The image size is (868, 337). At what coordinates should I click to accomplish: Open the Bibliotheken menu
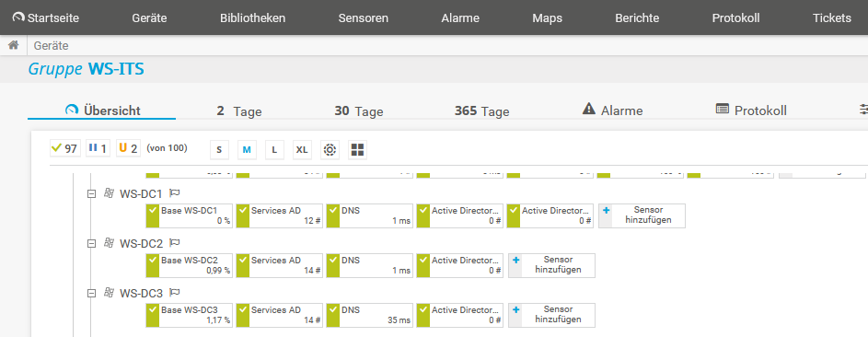[x=252, y=17]
